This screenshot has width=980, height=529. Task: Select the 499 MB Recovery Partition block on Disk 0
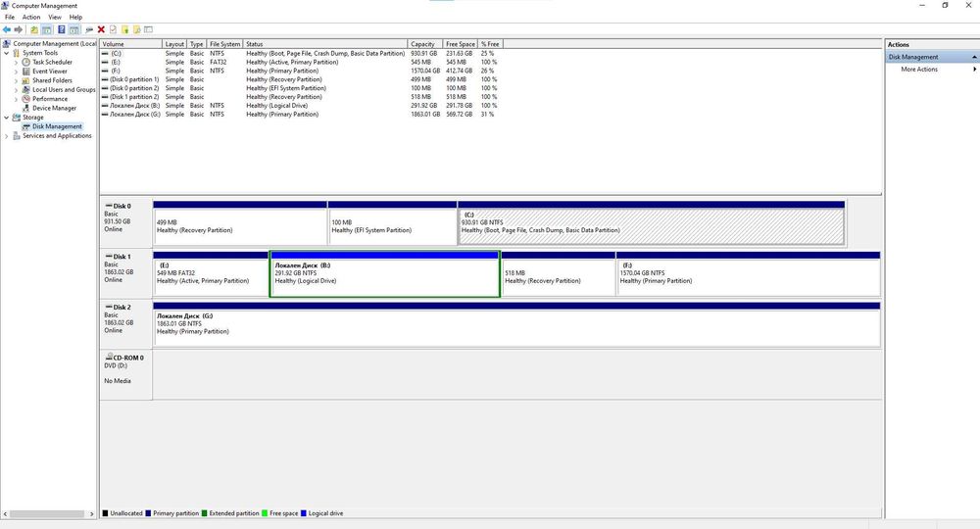[240, 223]
